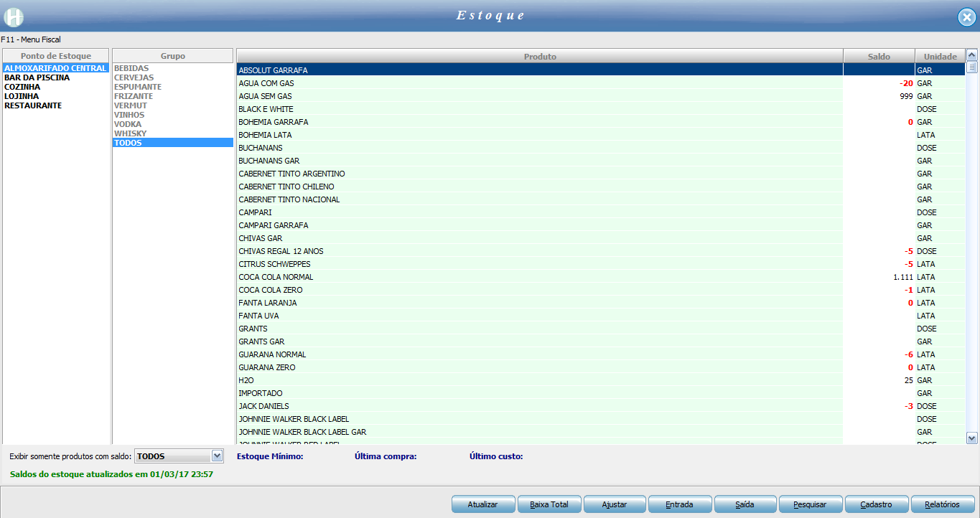Select the COCA COLA ZERO product
The image size is (980, 518).
tap(601, 290)
